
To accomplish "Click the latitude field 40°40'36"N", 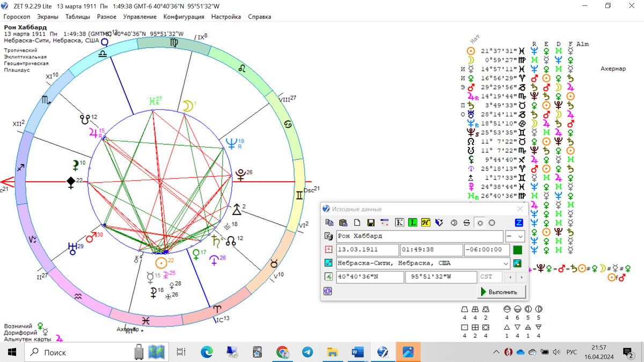I will click(x=370, y=277).
